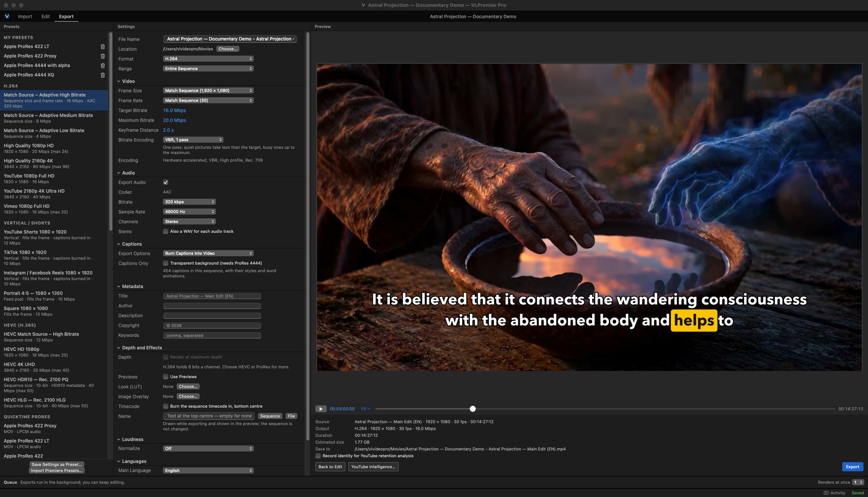Delete the Apple ProRes 422 Proxy preset
Screen dimensions: 868x497
[102, 56]
